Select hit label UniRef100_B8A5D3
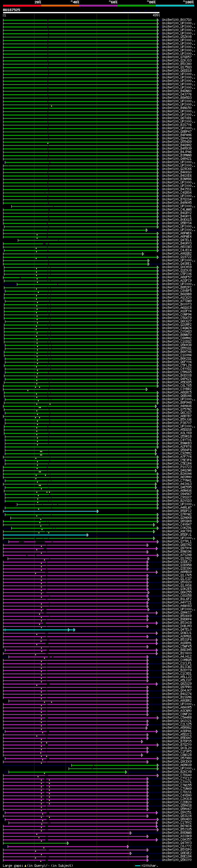 pos(177,98)
